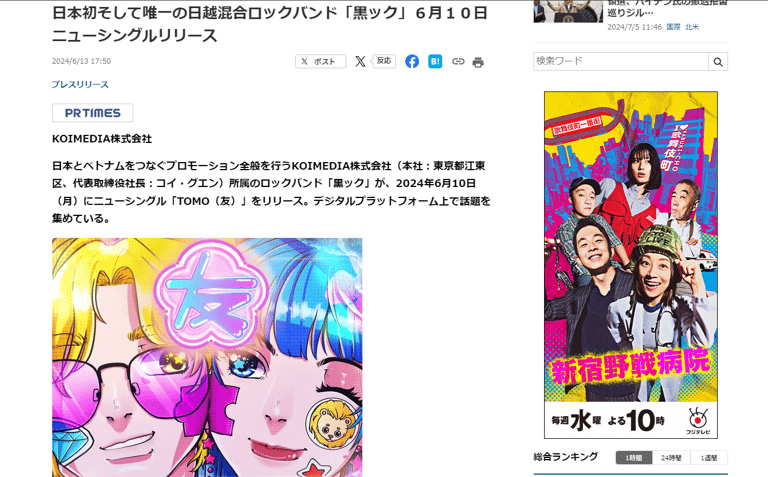Image resolution: width=768 pixels, height=477 pixels.
Task: Open the sidebar news article thumbnail
Action: 568,11
